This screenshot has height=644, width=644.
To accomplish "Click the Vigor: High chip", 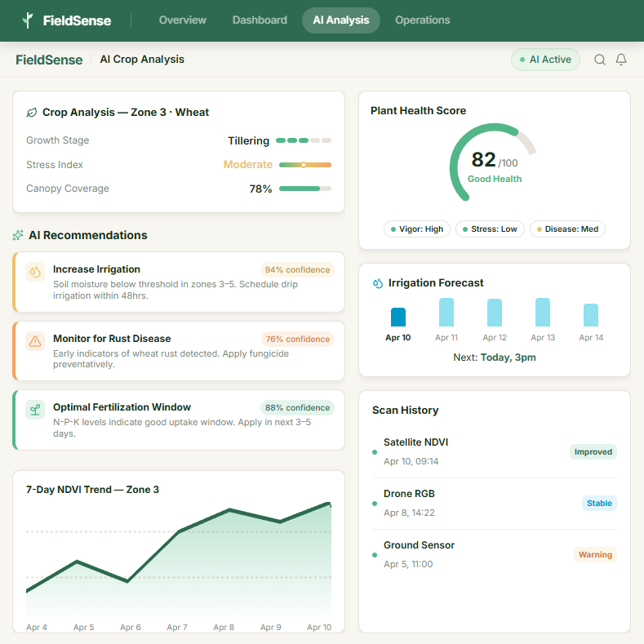I will tap(416, 229).
